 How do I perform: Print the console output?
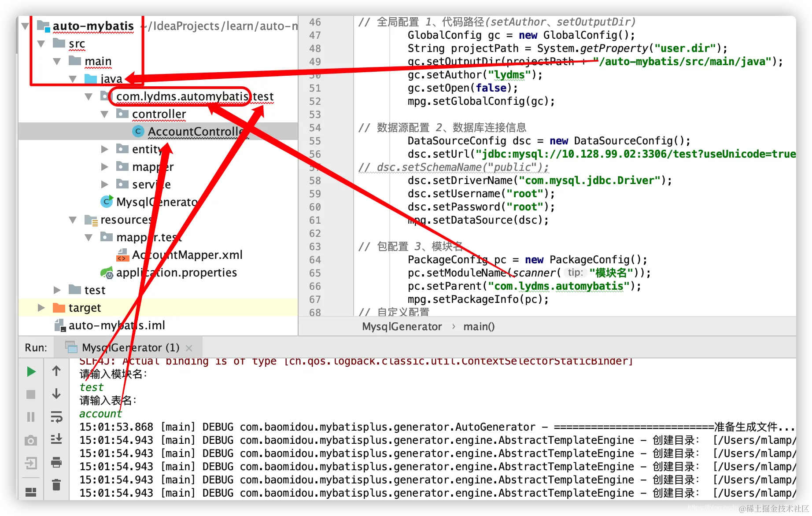click(x=56, y=462)
